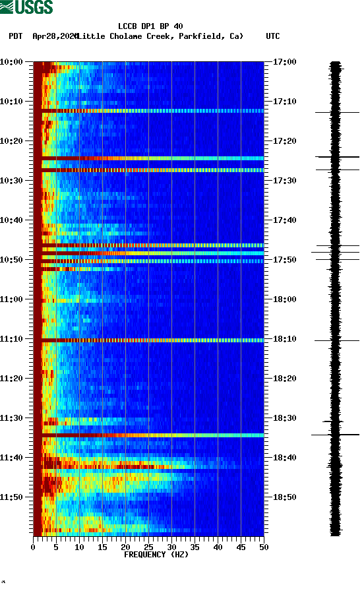Click the date text 'Apr28,2020'
Screen dimensions: 364x589
55,36
